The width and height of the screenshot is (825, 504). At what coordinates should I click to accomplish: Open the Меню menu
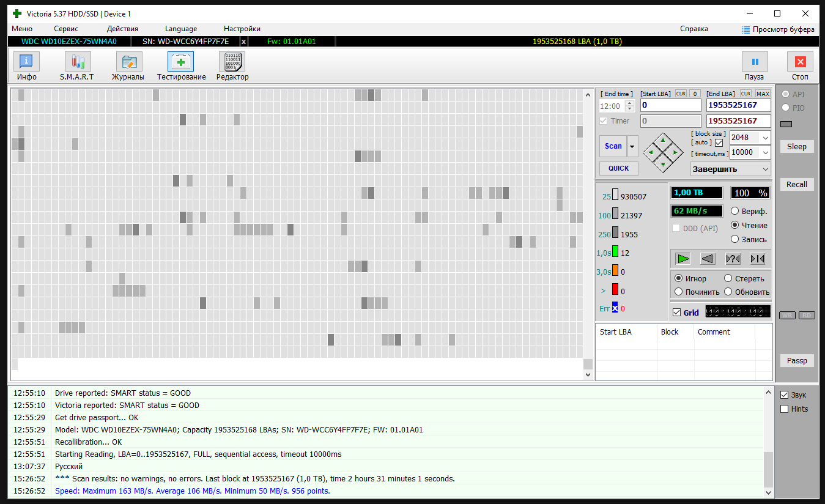pyautogui.click(x=22, y=29)
